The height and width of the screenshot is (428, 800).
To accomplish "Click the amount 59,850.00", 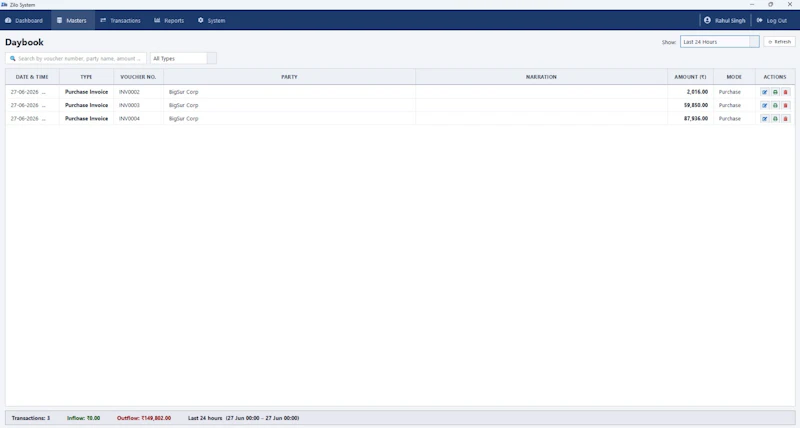I will (696, 105).
